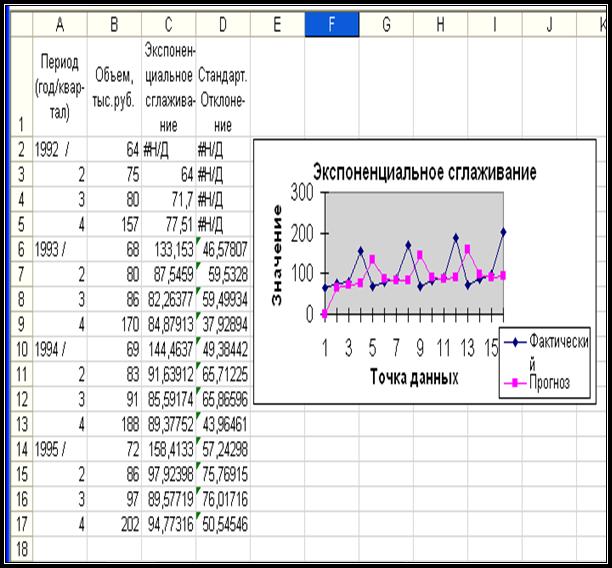The height and width of the screenshot is (568, 612).
Task: Click the gray chart plot area
Action: pyautogui.click(x=414, y=252)
